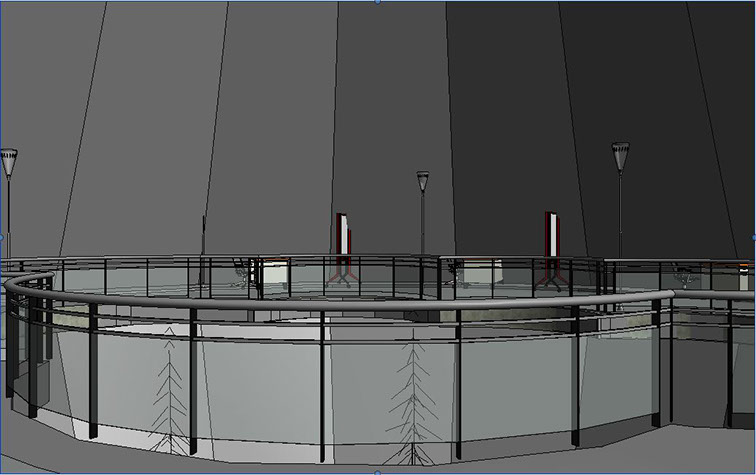
Task: Select the right red and white sign stand
Action: [551, 238]
